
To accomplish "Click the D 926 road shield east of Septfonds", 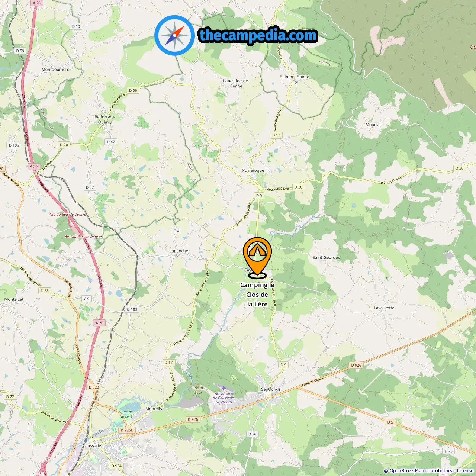I will 356,365.
